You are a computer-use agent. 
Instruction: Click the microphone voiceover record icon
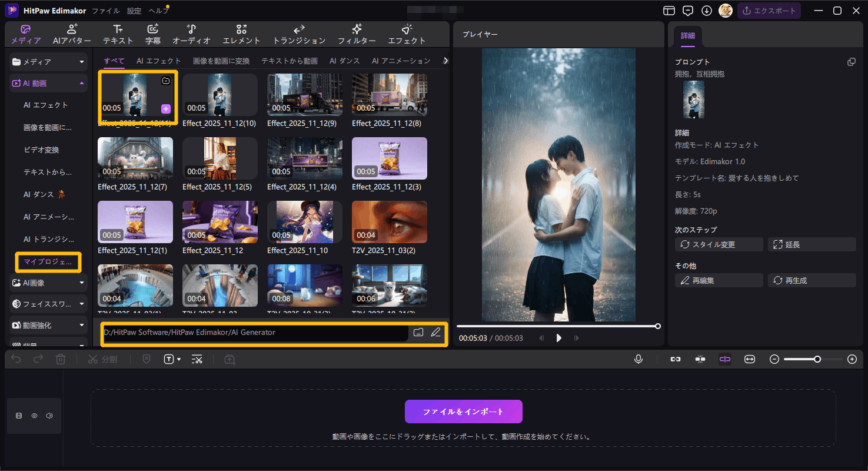click(x=638, y=359)
